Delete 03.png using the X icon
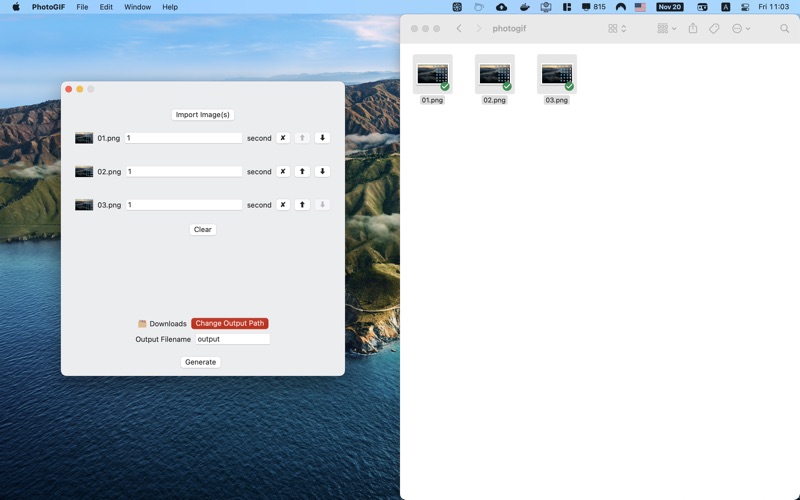800x500 pixels. tap(283, 205)
